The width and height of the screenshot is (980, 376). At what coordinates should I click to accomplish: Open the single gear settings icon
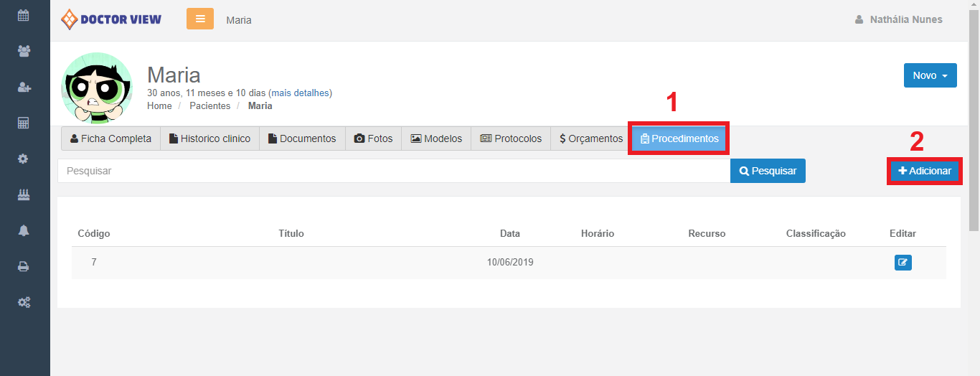[24, 159]
